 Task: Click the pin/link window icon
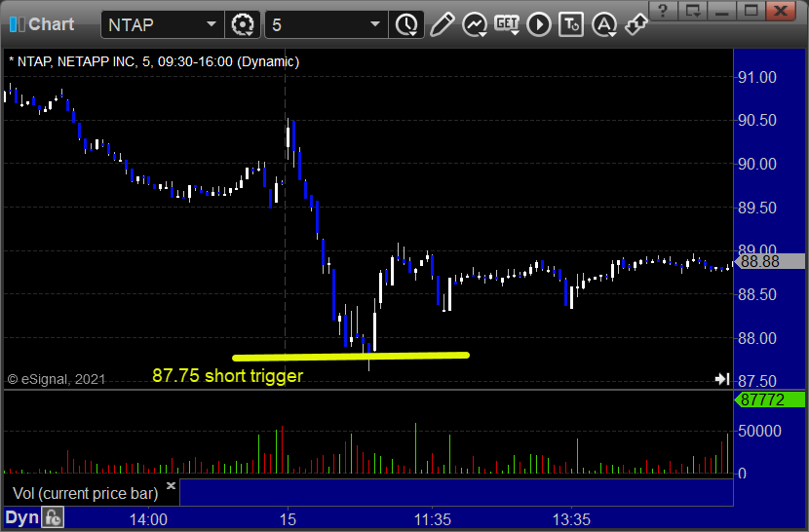636,24
